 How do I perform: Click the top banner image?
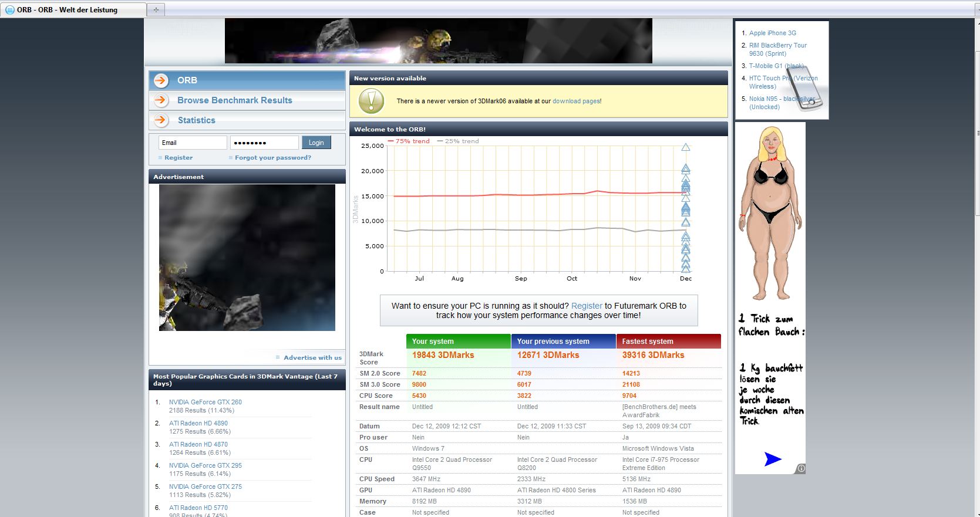(438, 40)
